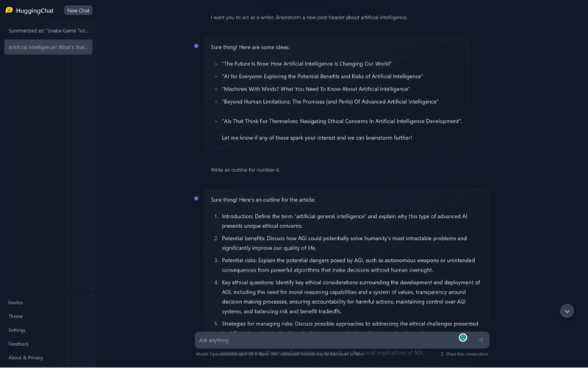Click the HuggingChat smiley logo
Image resolution: width=588 pixels, height=368 pixels.
(9, 10)
